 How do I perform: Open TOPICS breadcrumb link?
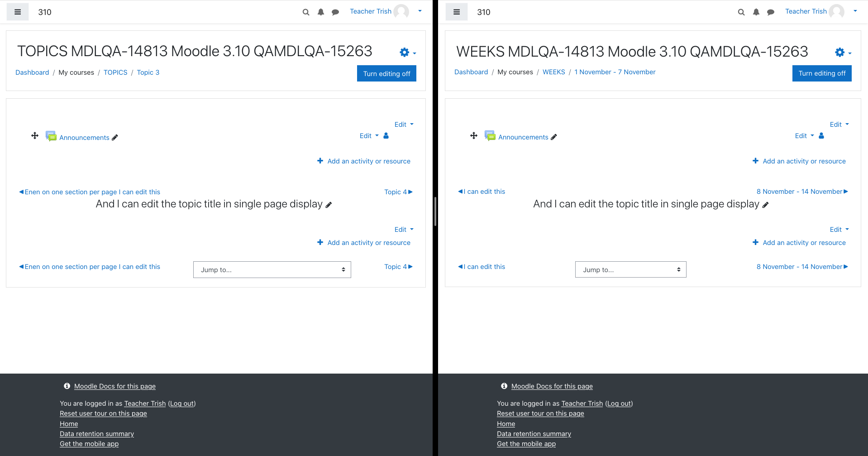115,72
